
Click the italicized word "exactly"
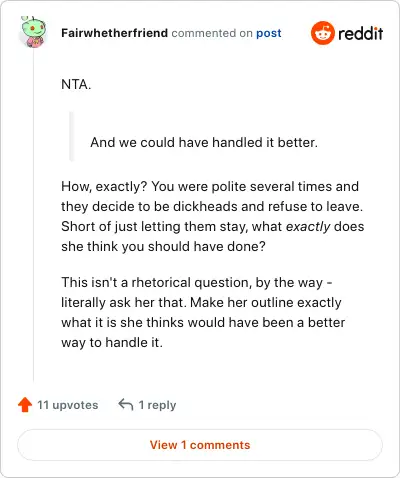[x=308, y=227]
